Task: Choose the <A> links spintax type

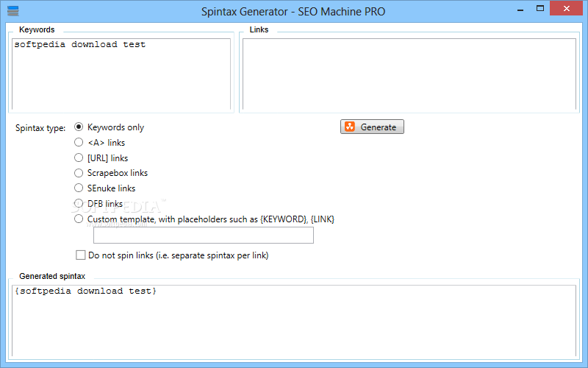Action: [x=79, y=142]
